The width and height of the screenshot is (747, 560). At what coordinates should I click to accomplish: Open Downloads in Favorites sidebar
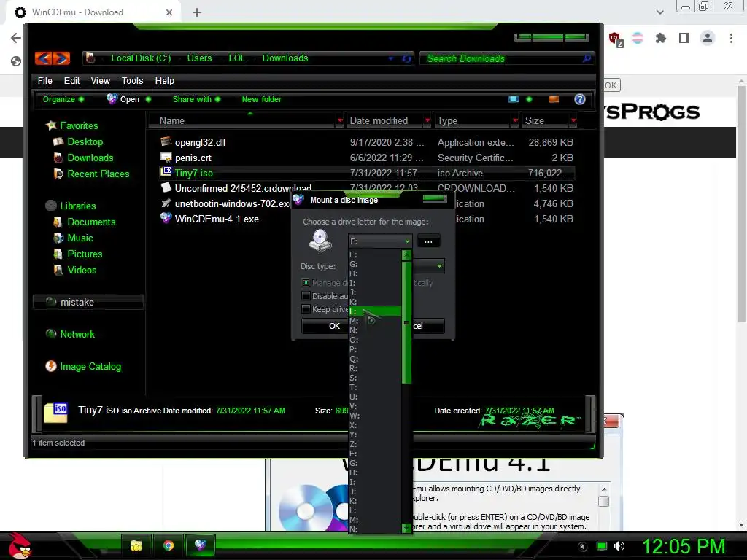tap(90, 157)
